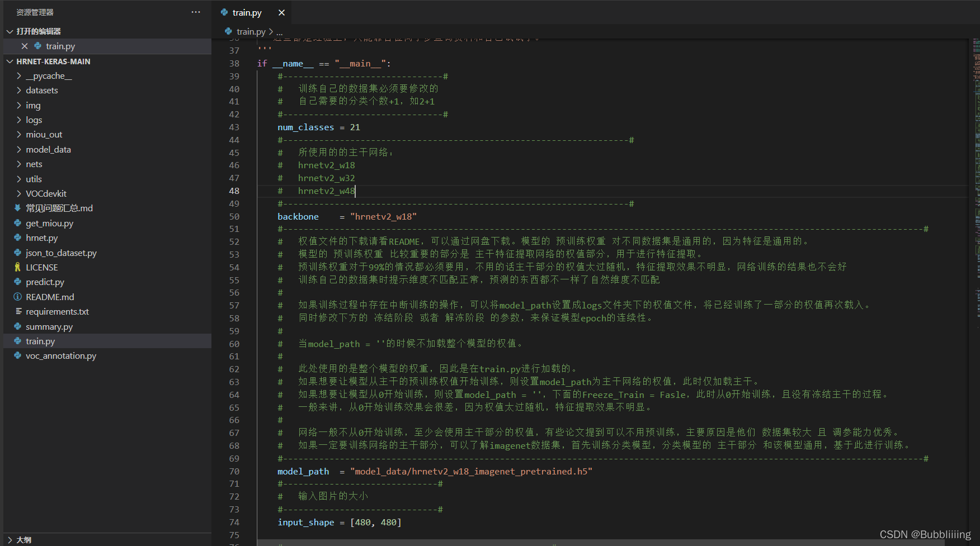Expand the VOCdevkit folder
Screen dimensions: 980x546
(x=19, y=194)
